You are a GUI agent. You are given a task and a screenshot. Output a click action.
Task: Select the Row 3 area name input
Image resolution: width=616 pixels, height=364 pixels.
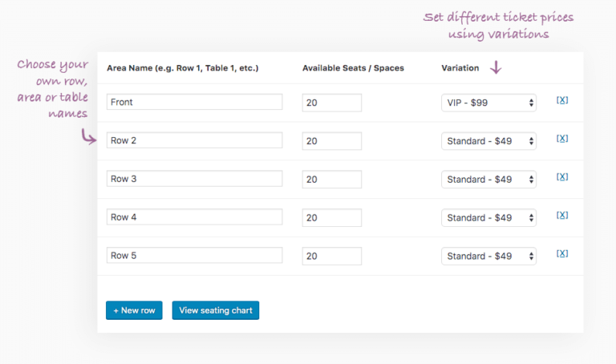pos(194,179)
